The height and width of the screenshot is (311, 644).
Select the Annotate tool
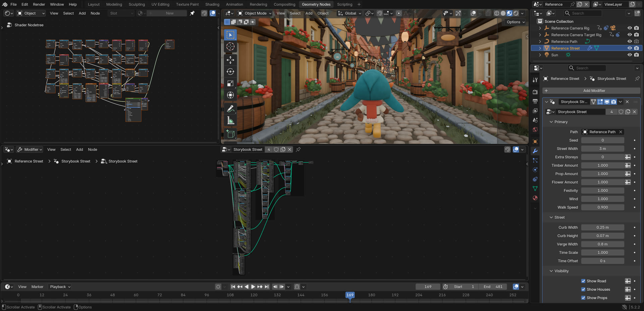(230, 109)
